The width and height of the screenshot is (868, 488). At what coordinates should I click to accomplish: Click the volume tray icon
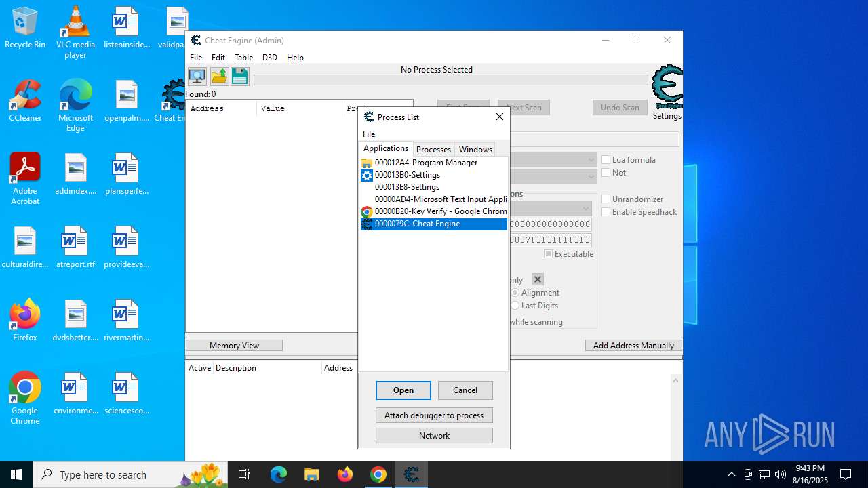780,474
